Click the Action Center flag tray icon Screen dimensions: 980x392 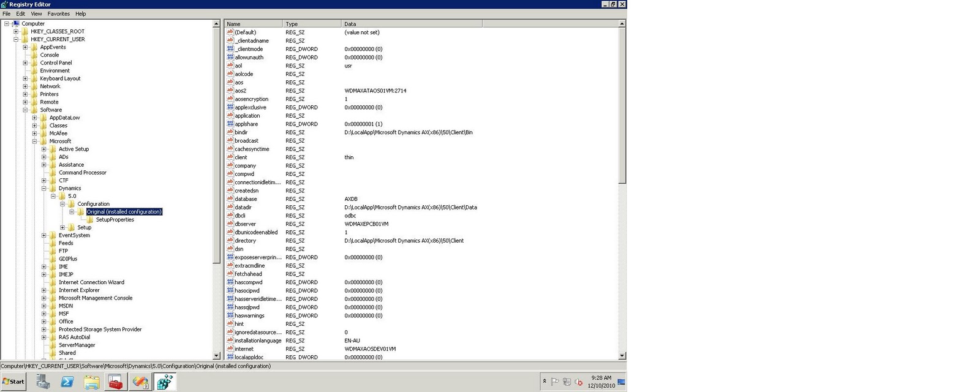coord(555,382)
